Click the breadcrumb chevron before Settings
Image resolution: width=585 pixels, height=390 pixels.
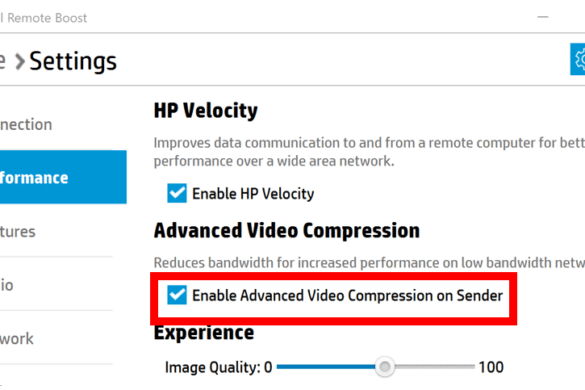pos(20,62)
